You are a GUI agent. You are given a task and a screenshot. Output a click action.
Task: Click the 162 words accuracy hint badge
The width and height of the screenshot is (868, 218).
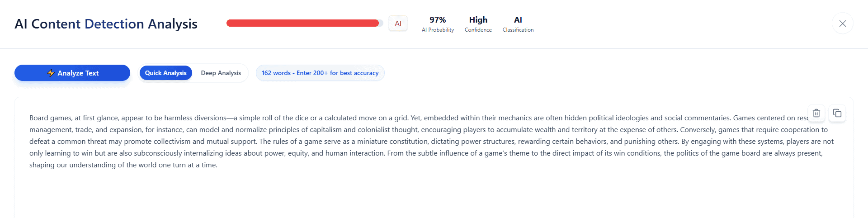[320, 73]
